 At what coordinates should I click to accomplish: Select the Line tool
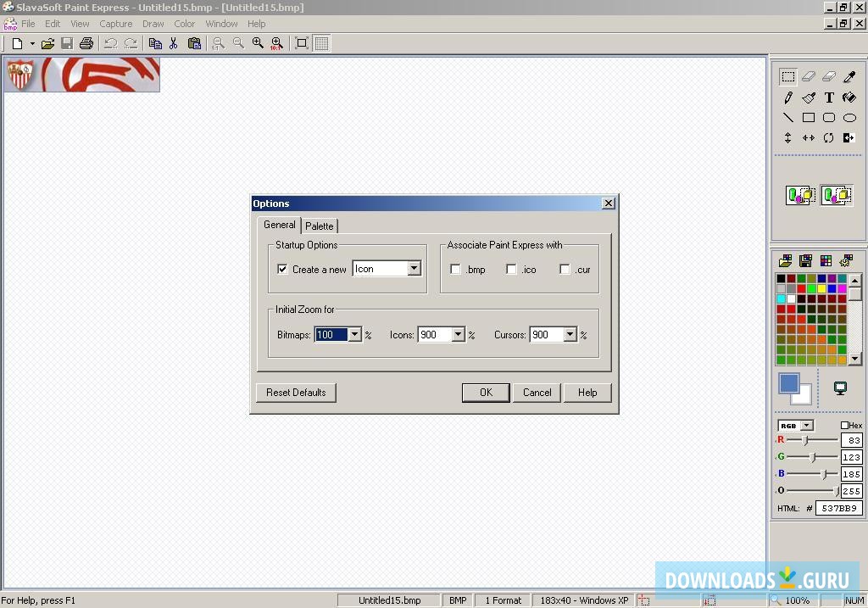pos(788,117)
